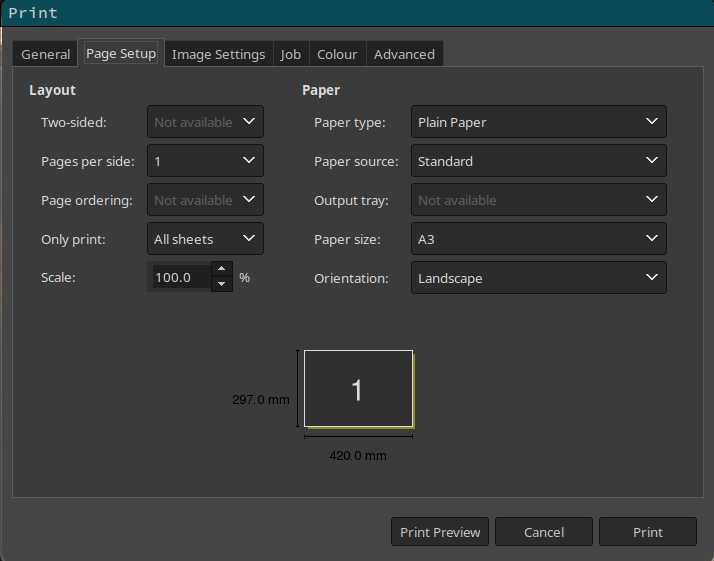Image resolution: width=714 pixels, height=561 pixels.
Task: Switch to the Advanced tab
Action: pyautogui.click(x=404, y=54)
